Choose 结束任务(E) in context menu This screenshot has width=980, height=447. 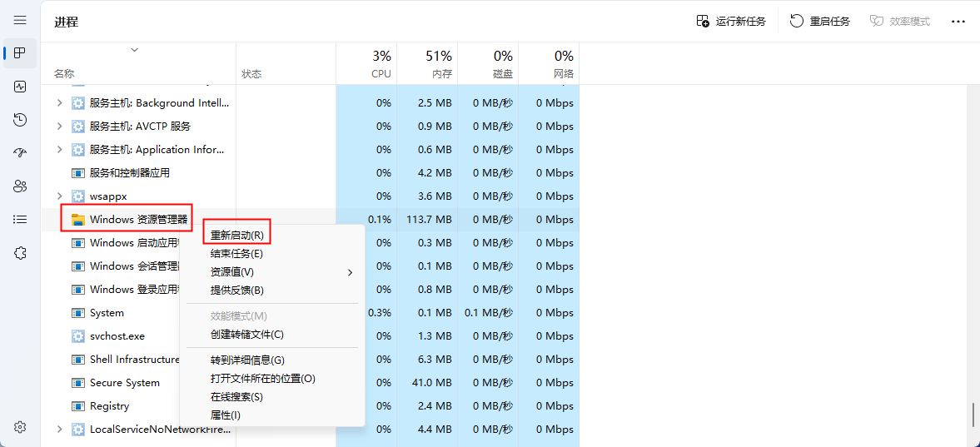(x=236, y=254)
